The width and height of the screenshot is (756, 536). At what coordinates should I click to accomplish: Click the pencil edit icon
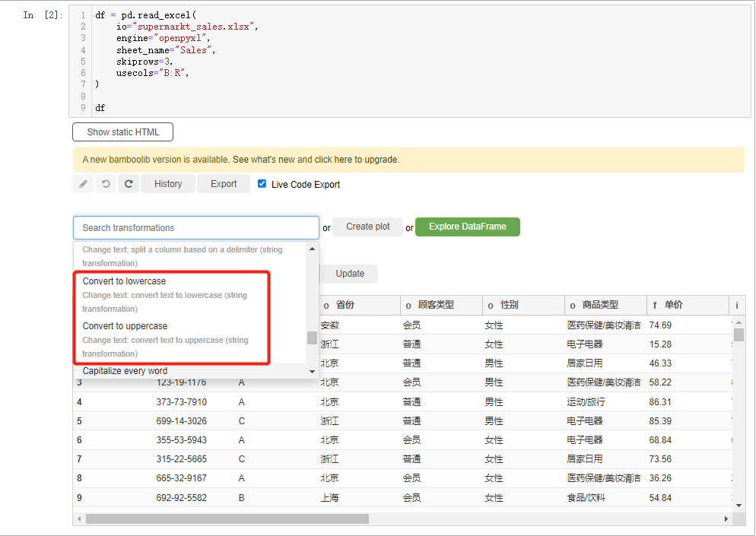(x=84, y=184)
